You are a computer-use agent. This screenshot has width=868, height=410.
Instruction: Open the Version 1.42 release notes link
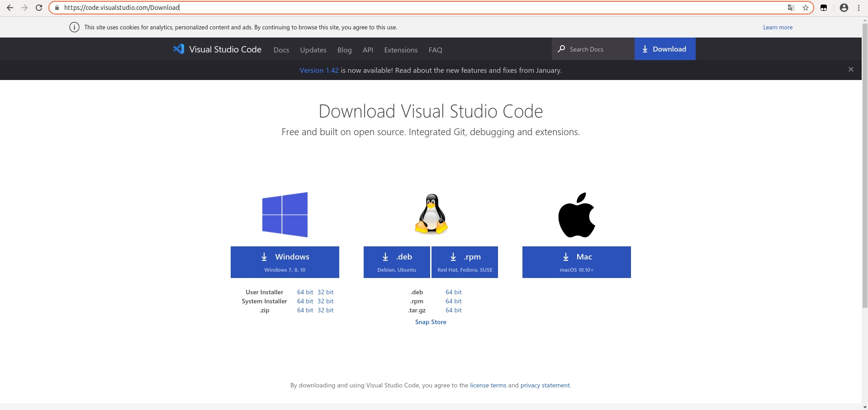(318, 70)
